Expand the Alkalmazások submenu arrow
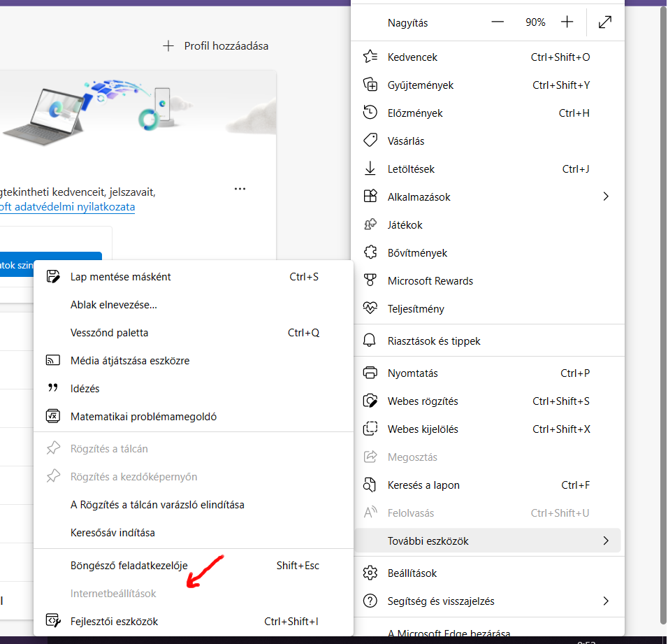 click(606, 196)
